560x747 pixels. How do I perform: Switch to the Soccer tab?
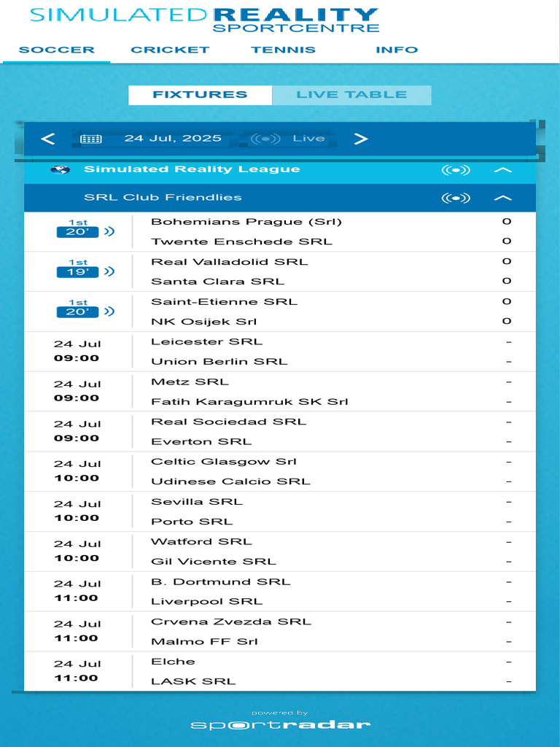(x=57, y=50)
